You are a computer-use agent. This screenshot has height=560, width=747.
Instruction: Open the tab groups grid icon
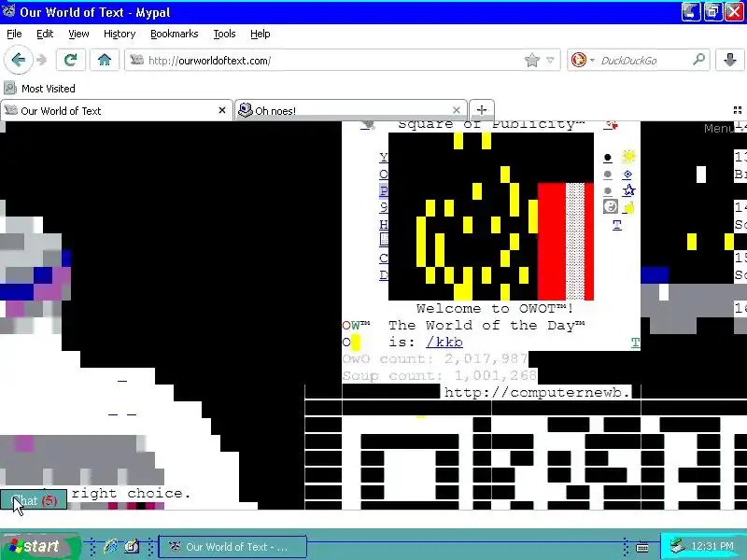(x=738, y=110)
